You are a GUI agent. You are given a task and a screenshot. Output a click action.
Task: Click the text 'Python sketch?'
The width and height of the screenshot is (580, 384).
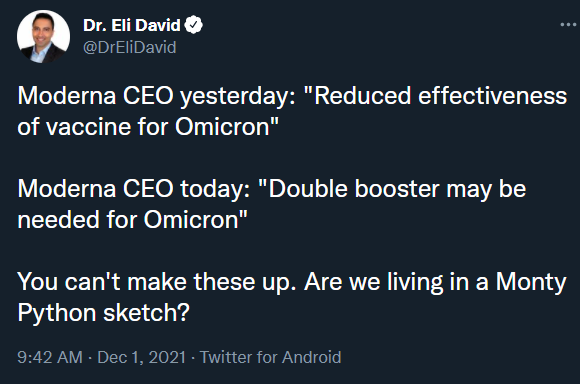pos(104,313)
